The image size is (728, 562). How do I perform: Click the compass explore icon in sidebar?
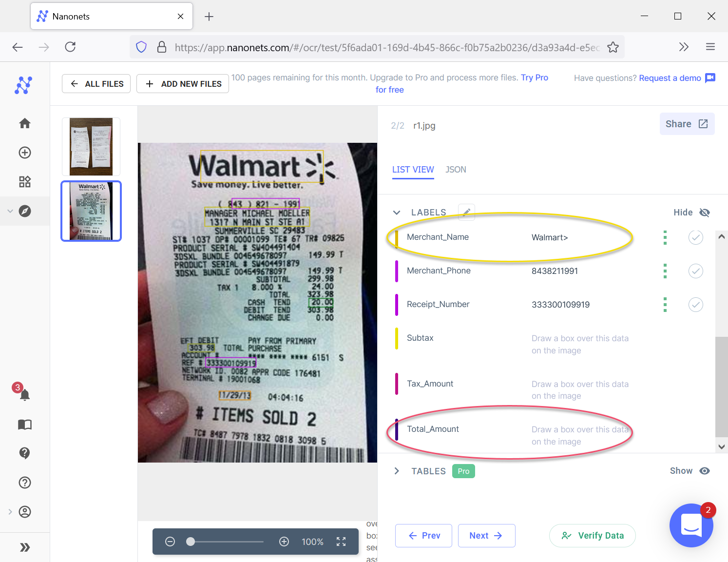(x=25, y=211)
